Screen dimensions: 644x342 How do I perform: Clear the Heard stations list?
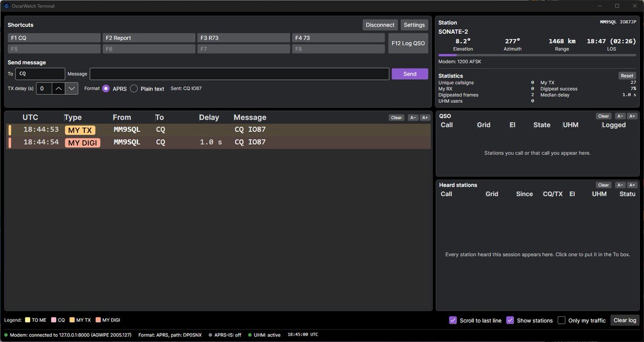[x=604, y=185]
